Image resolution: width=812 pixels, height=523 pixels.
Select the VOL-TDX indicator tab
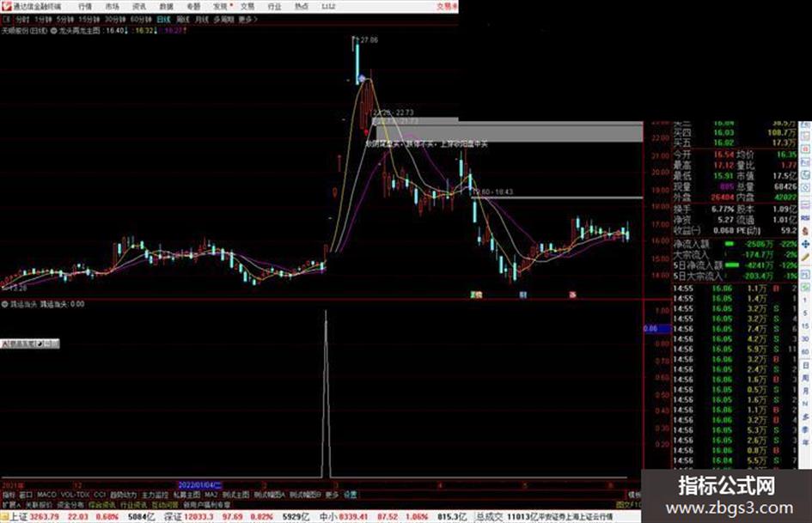[x=75, y=495]
